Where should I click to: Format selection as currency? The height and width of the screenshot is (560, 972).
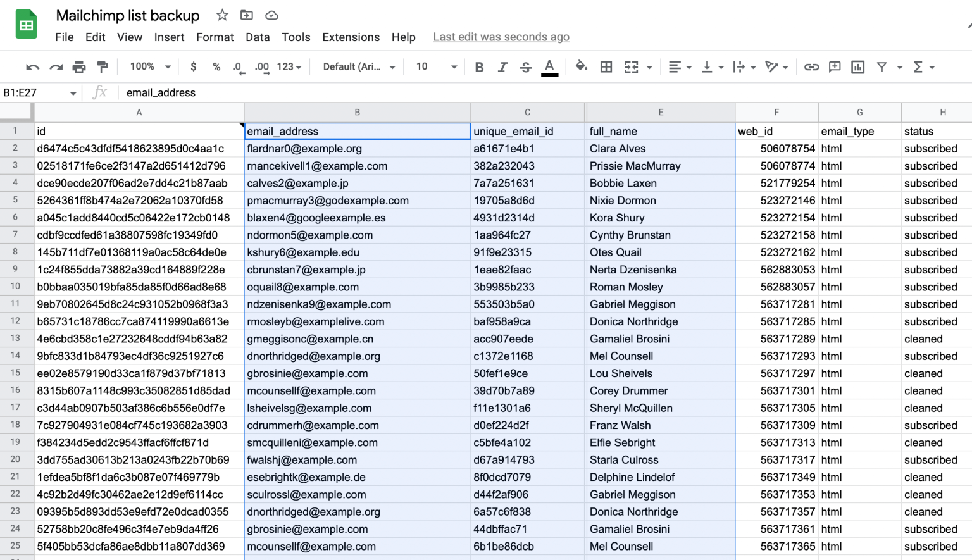(x=193, y=66)
